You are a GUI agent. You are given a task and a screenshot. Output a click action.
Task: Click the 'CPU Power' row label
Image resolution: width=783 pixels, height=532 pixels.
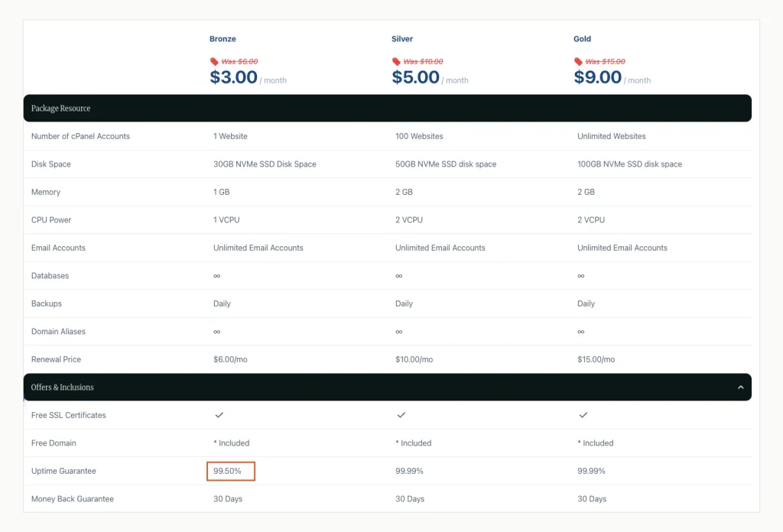point(51,220)
